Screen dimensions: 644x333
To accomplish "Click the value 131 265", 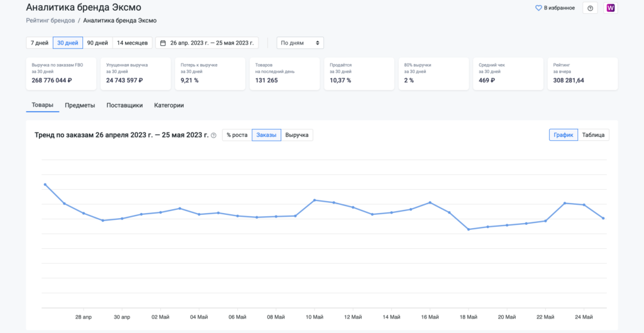I will tap(267, 80).
